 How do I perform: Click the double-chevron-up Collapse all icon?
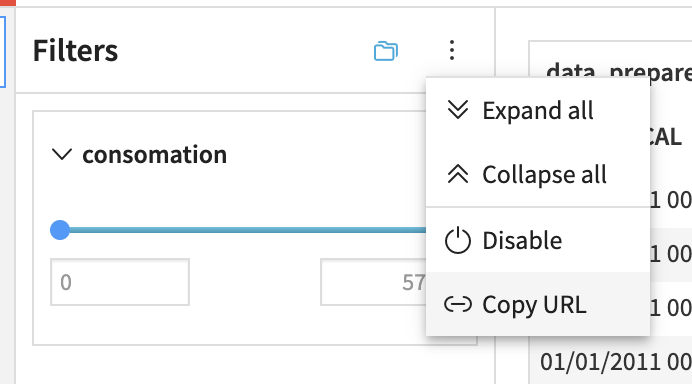458,174
